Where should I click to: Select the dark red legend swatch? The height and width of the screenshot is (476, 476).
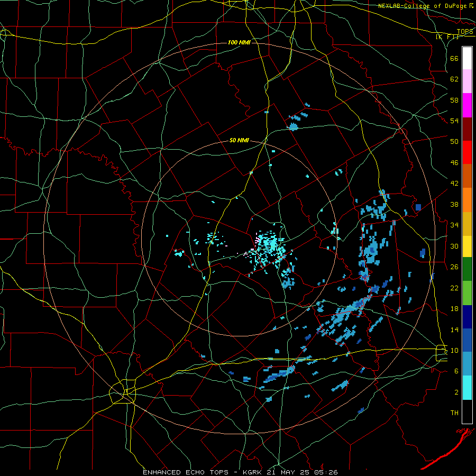tap(467, 129)
